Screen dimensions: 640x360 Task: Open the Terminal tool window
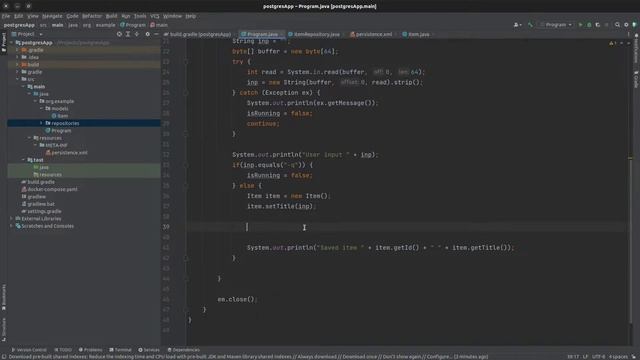[x=120, y=350]
